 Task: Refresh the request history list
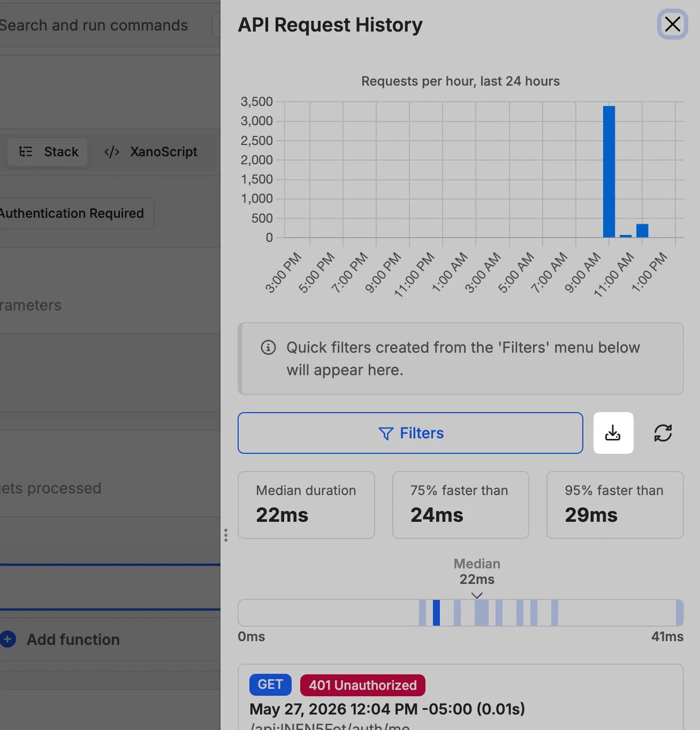tap(663, 433)
